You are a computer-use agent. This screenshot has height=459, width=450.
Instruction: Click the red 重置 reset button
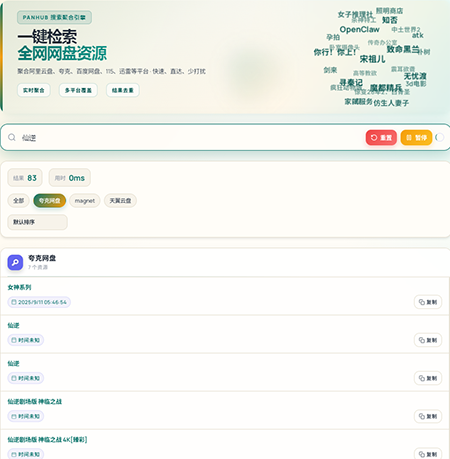click(381, 137)
